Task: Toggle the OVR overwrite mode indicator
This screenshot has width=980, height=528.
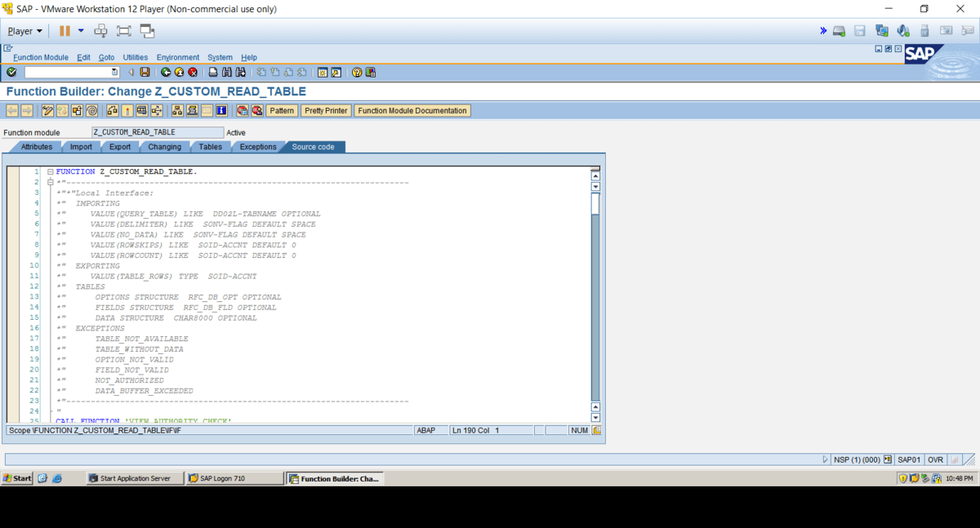Action: (936, 459)
